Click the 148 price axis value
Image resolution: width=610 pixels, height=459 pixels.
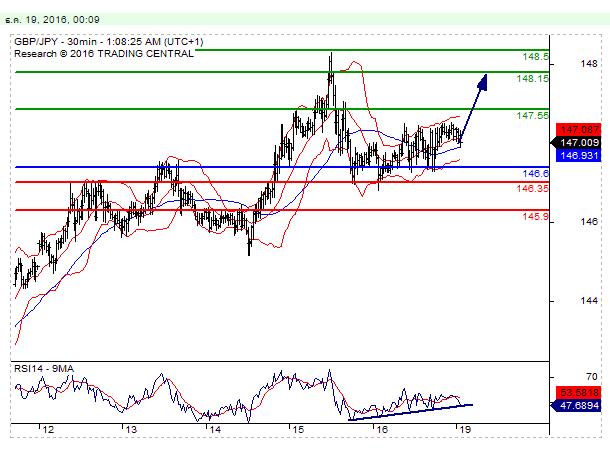(589, 63)
